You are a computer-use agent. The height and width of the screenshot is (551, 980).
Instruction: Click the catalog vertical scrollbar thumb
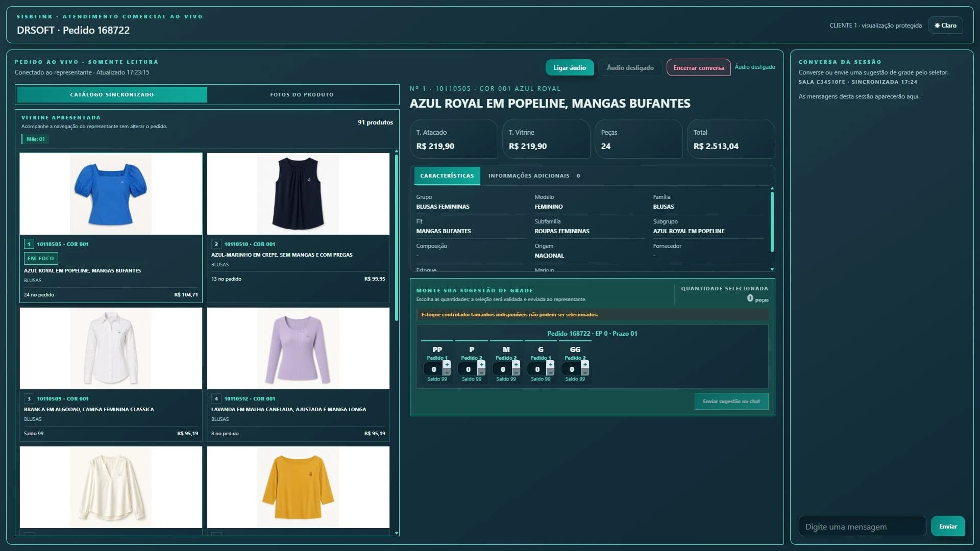397,237
